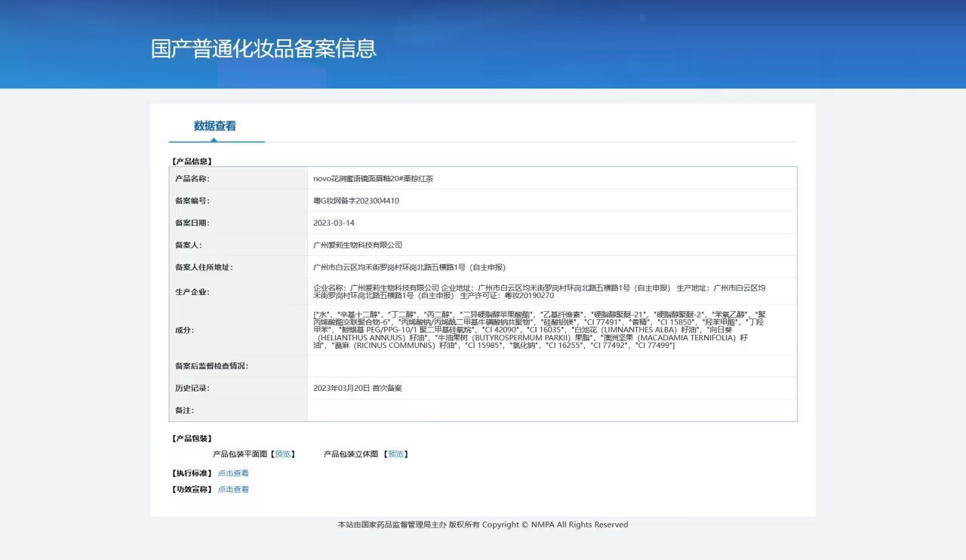
Task: Click the NMPA copyright footer text
Action: coord(483,525)
